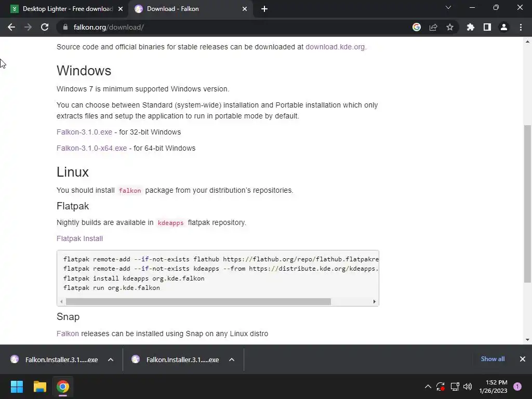Screen dimensions: 532x399
Task: Click the 'flatpak install kdeapps org.kde.falkon' line
Action: 134,278
